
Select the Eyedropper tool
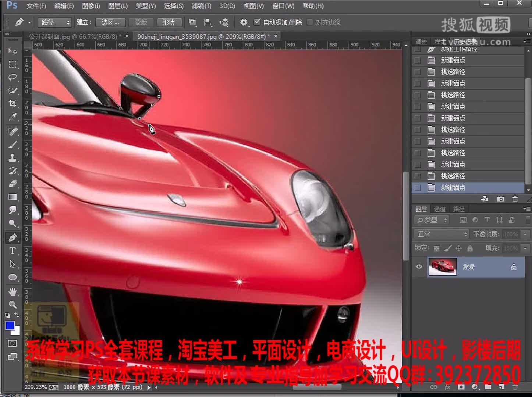[x=13, y=117]
